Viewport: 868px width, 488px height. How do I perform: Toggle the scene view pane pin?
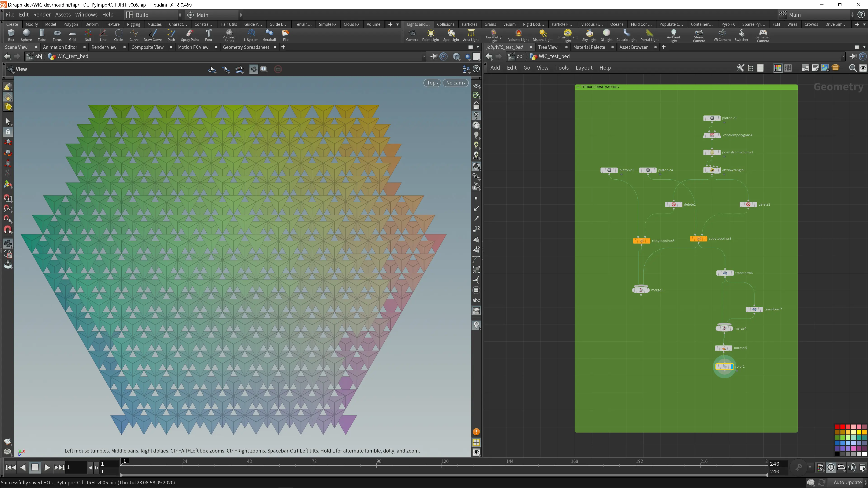tap(434, 56)
